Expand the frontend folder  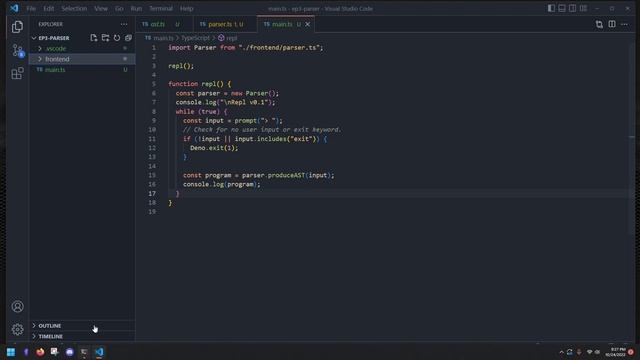pyautogui.click(x=82, y=59)
